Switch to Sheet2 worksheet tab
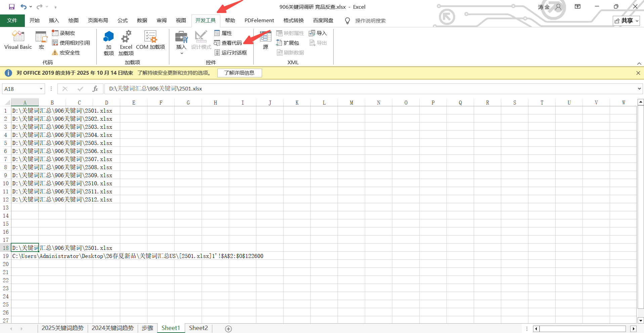 pyautogui.click(x=198, y=328)
